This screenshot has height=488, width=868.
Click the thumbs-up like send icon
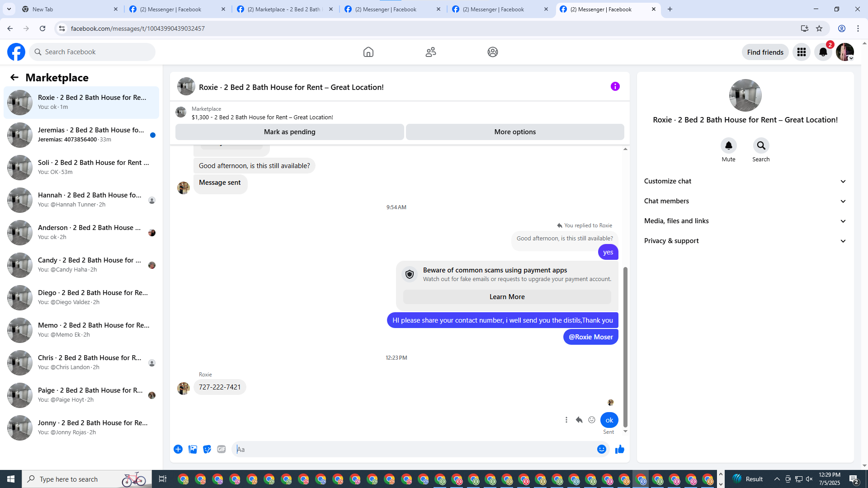tap(619, 449)
